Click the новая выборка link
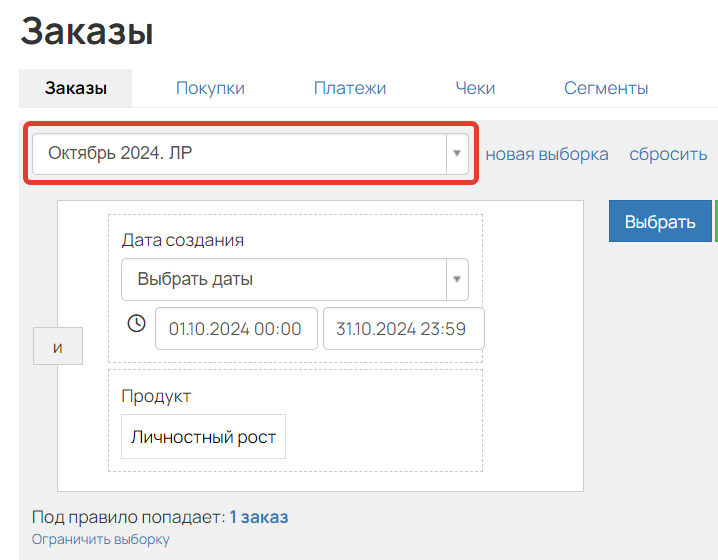This screenshot has height=560, width=718. point(547,154)
